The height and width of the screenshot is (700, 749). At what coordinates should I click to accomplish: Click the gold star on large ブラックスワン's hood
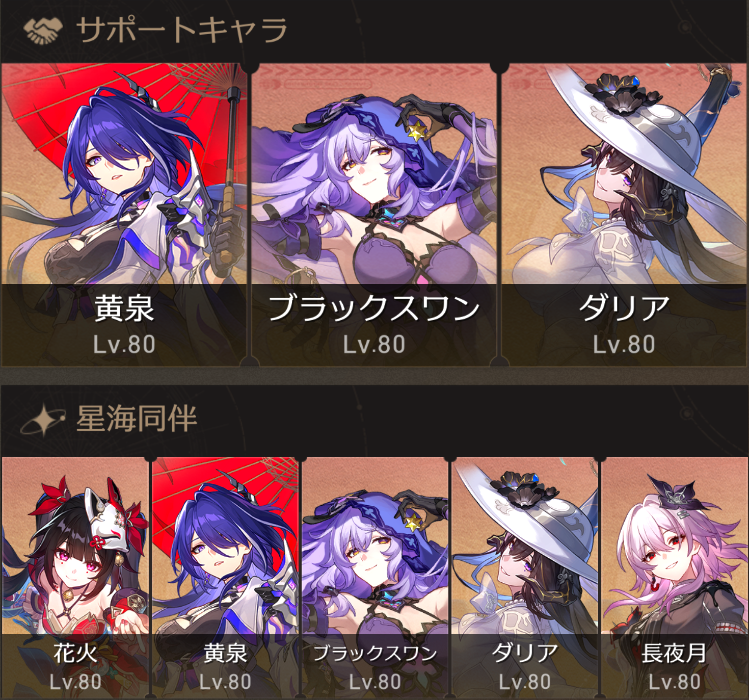tap(417, 131)
